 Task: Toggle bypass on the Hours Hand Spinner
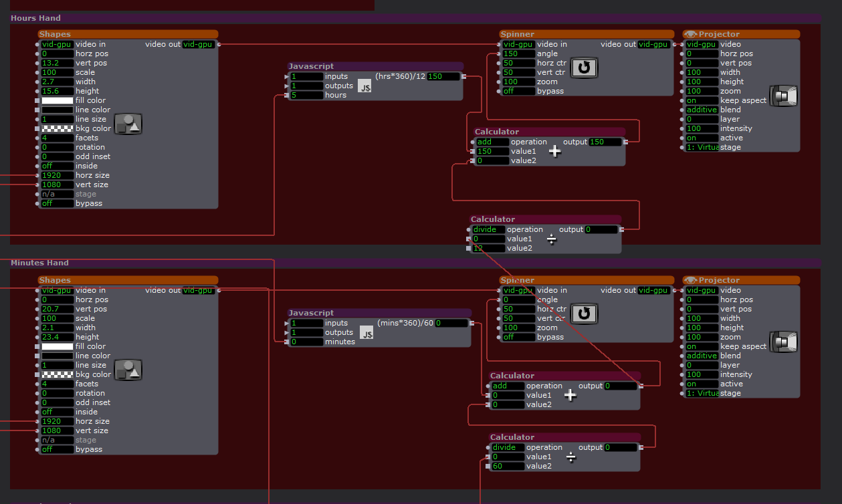(519, 91)
